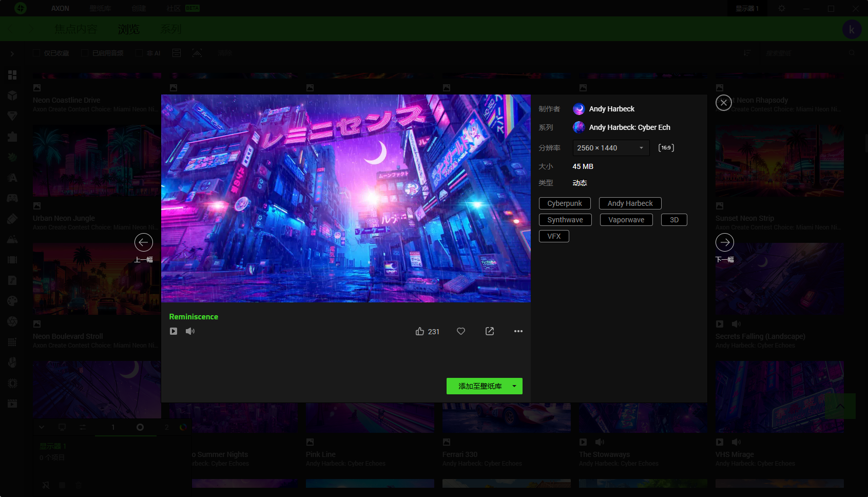Open the 显示器 1 monitor selector
This screenshot has width=868, height=497.
pyautogui.click(x=747, y=8)
